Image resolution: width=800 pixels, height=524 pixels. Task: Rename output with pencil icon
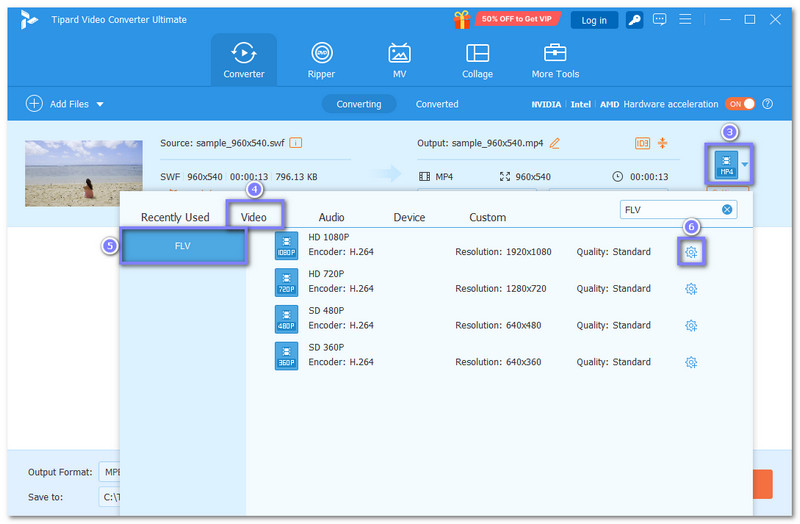[554, 143]
